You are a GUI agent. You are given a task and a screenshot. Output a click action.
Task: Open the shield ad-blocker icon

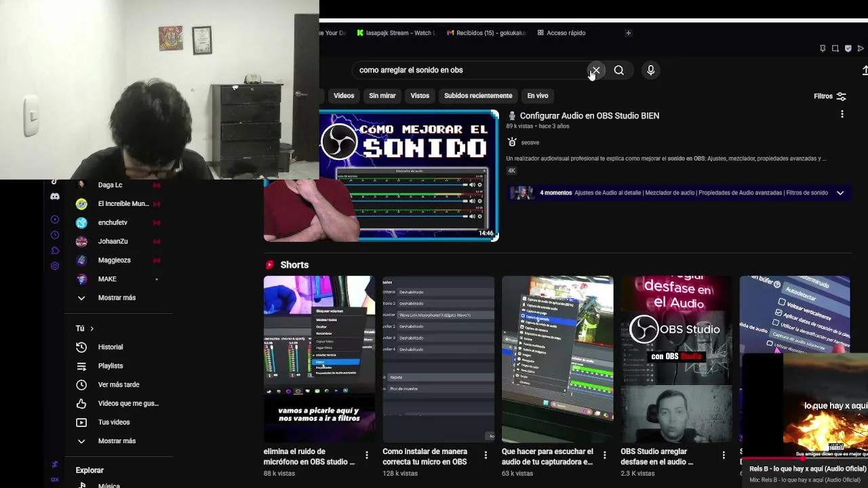click(848, 48)
